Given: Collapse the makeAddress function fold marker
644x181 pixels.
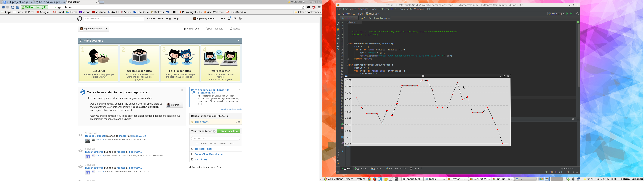Looking at the screenshot, I should click(348, 44).
